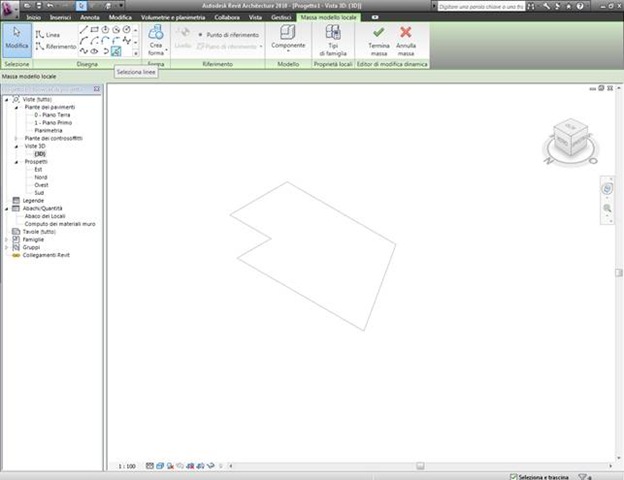The width and height of the screenshot is (624, 480).
Task: Choose the fillet arc tool
Action: tap(116, 41)
